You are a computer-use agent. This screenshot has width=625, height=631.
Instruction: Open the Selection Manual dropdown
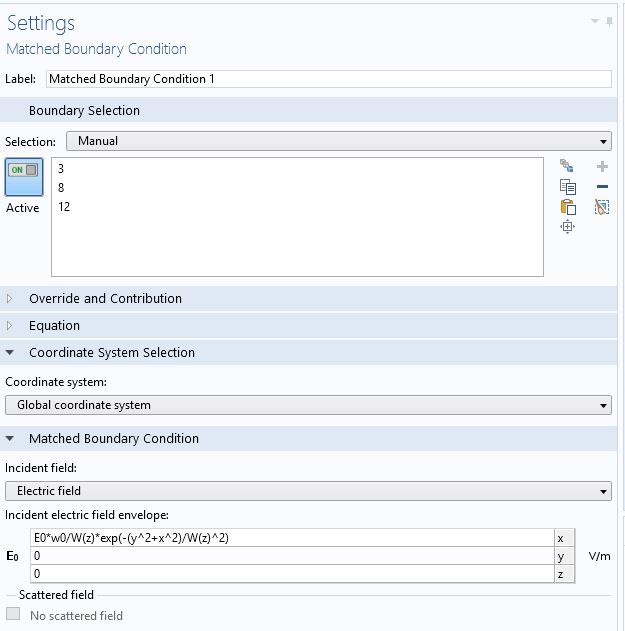pyautogui.click(x=338, y=141)
